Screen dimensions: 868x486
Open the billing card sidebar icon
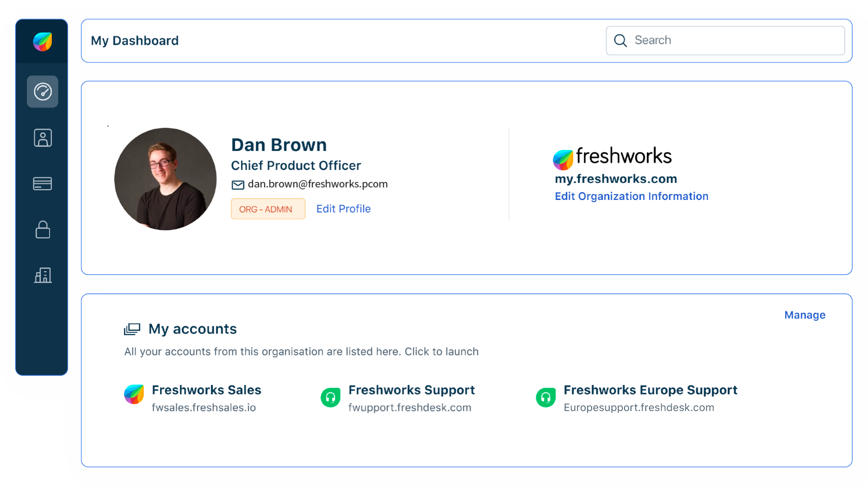click(43, 184)
